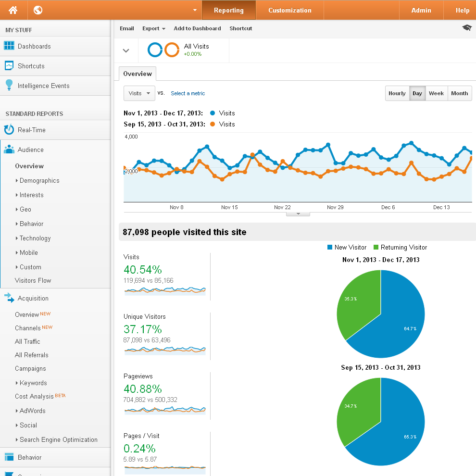476x476 pixels.
Task: Open the Visits metric dropdown
Action: click(139, 93)
